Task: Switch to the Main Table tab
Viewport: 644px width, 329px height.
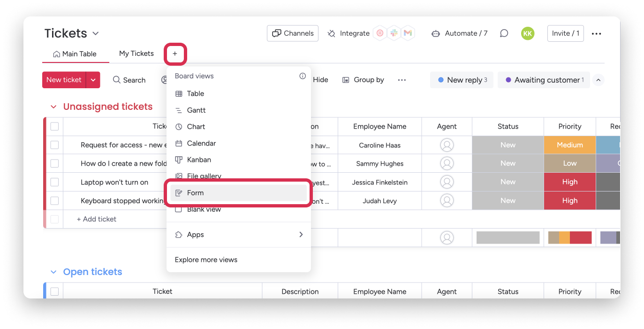Action: point(75,54)
